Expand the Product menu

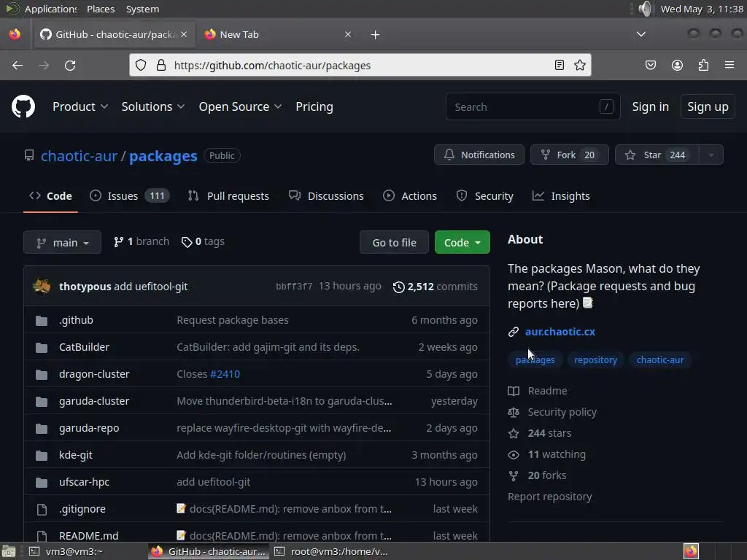coord(80,106)
